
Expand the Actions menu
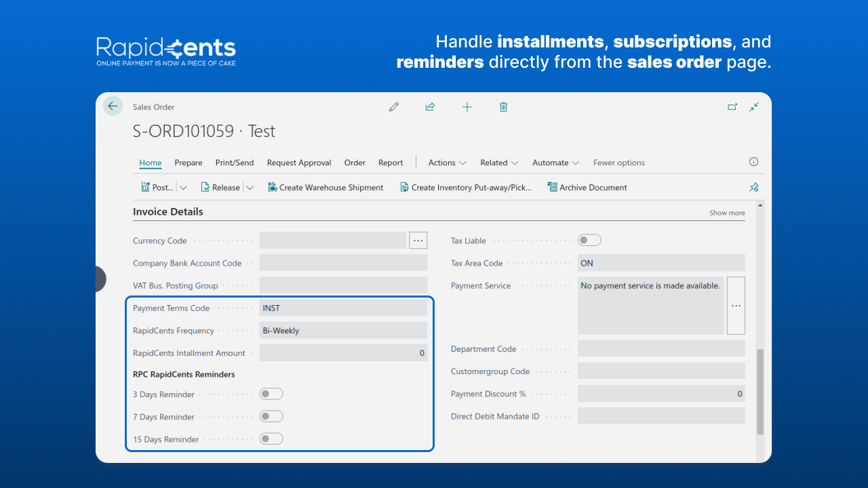point(447,163)
